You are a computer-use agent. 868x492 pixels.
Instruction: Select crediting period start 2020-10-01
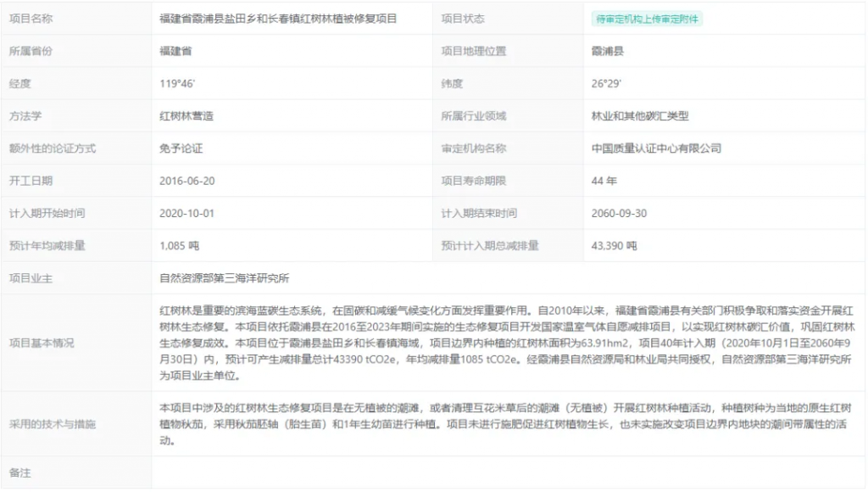pyautogui.click(x=188, y=214)
